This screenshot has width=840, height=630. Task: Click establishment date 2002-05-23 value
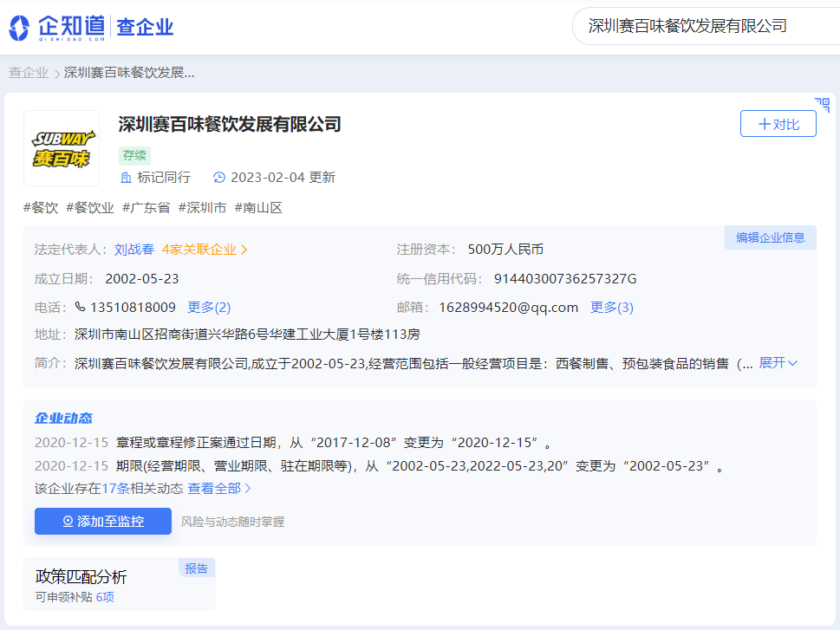point(142,279)
